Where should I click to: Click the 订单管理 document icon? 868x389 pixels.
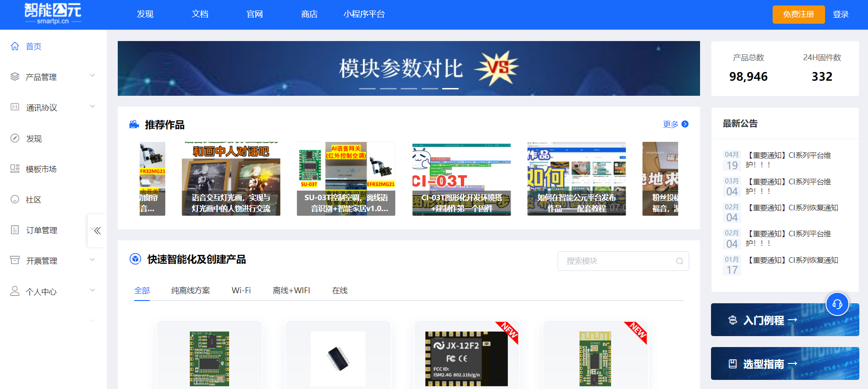click(15, 230)
